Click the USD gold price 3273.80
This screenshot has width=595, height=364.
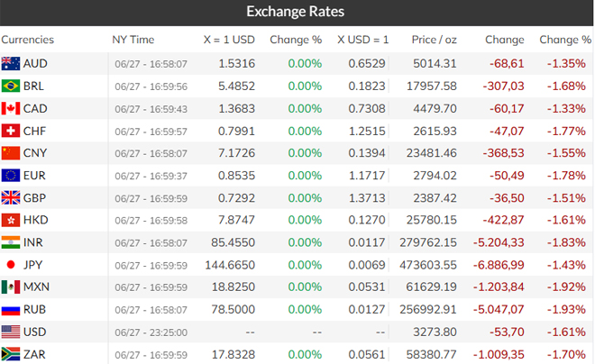pyautogui.click(x=435, y=332)
